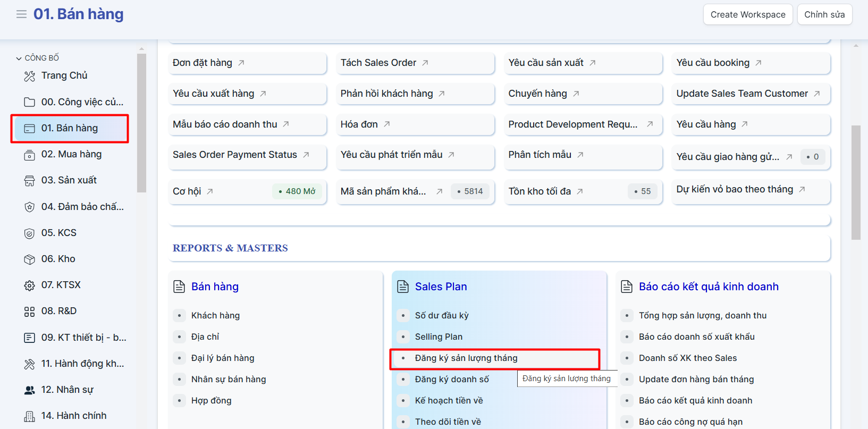Screen dimensions: 868x429
Task: Open the Đăng ký sản lượng tháng report
Action: pyautogui.click(x=466, y=358)
